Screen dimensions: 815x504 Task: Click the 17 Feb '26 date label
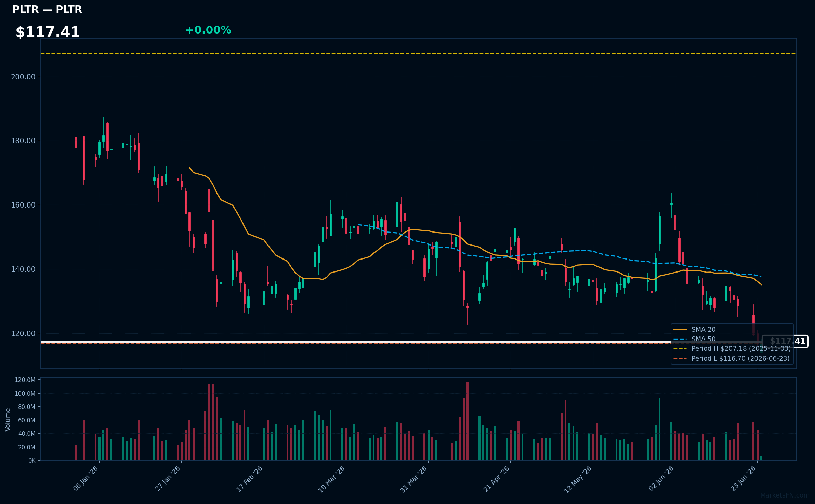coord(250,479)
